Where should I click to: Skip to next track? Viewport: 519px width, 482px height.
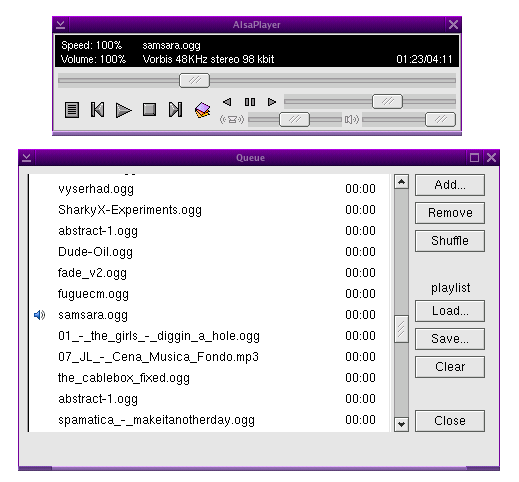point(175,109)
